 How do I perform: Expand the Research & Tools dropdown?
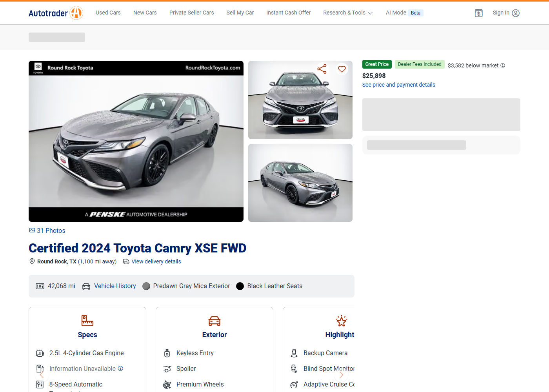[348, 13]
